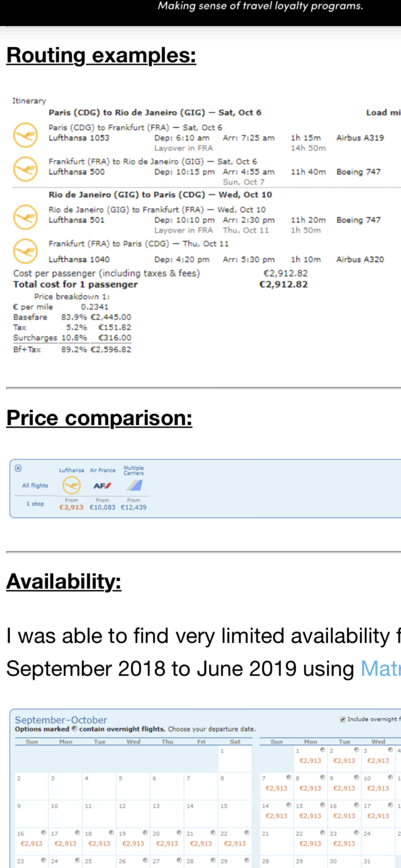Close the price comparison box with its X icon

[x=18, y=468]
